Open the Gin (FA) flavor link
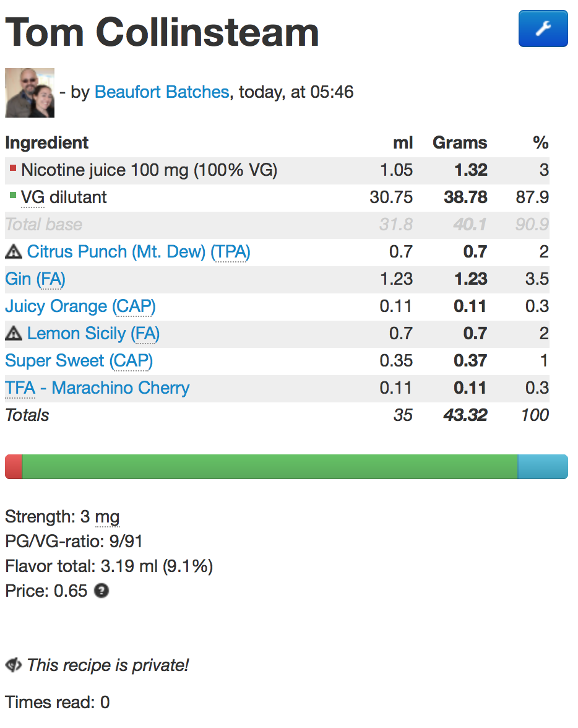The width and height of the screenshot is (578, 728). pyautogui.click(x=35, y=279)
